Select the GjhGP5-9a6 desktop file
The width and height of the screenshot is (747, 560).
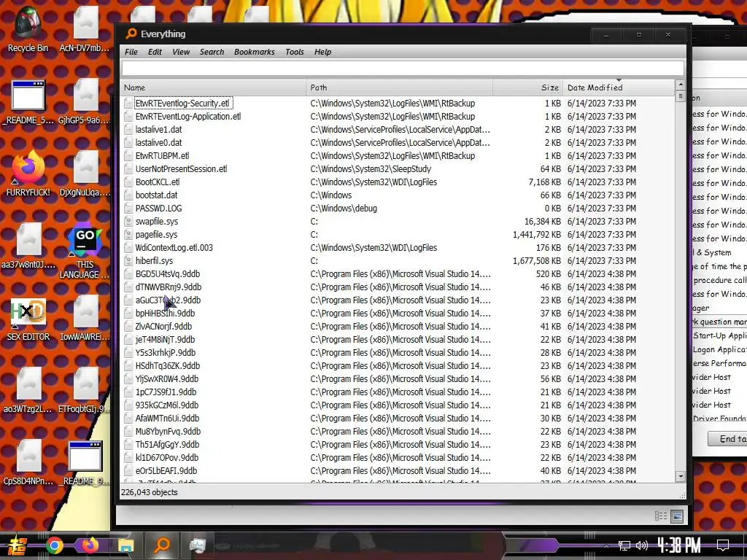click(x=85, y=102)
